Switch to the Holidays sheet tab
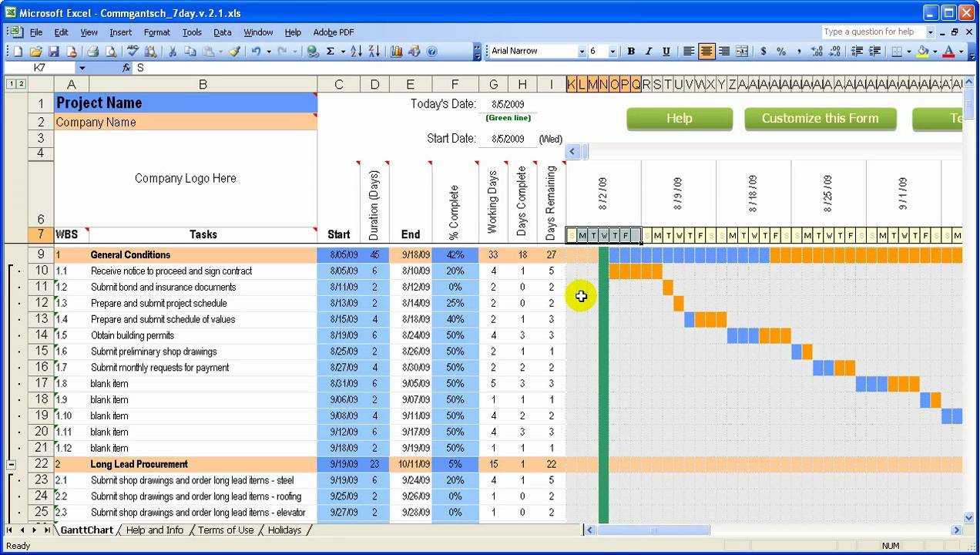 tap(285, 530)
